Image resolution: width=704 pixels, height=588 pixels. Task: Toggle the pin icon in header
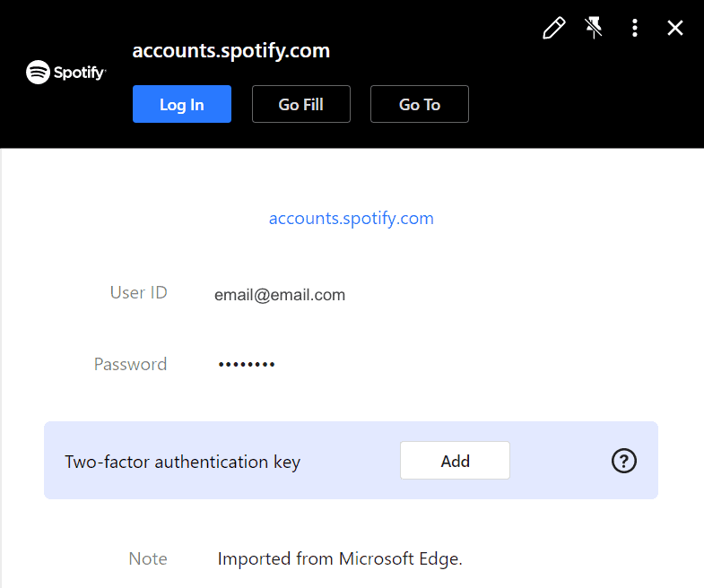(x=594, y=28)
